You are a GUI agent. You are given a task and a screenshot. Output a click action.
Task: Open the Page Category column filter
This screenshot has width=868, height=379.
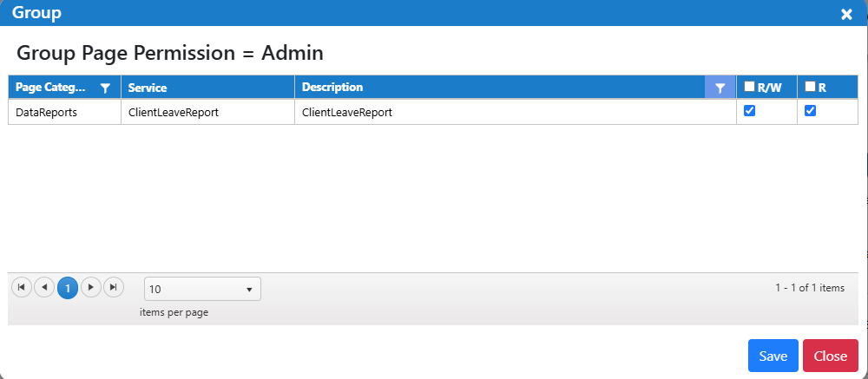pos(105,88)
